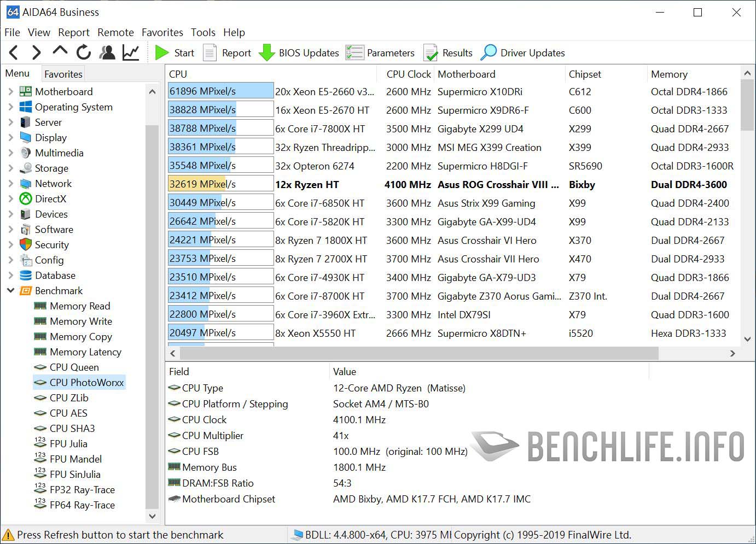
Task: Check Driver Updates with the magnifier icon
Action: (489, 52)
